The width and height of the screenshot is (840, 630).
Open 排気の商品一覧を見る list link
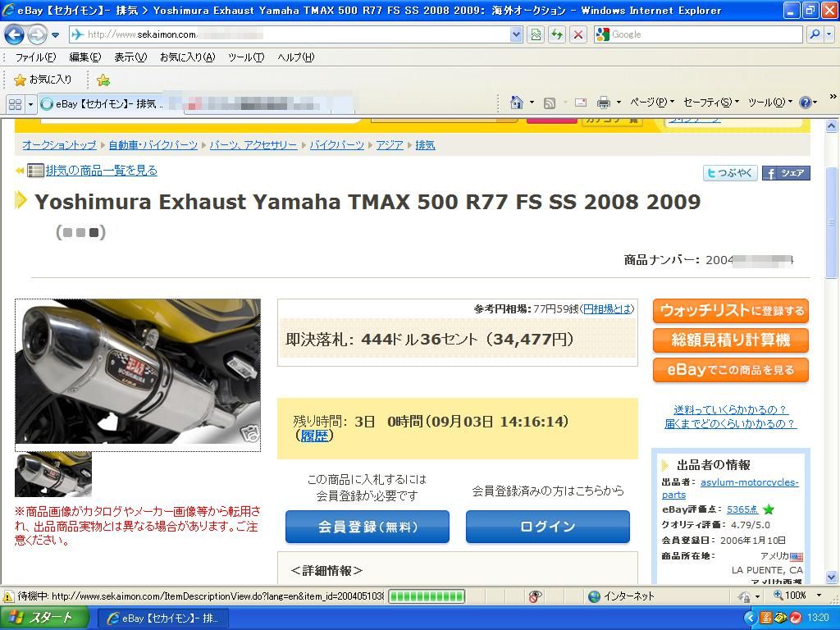tap(101, 171)
